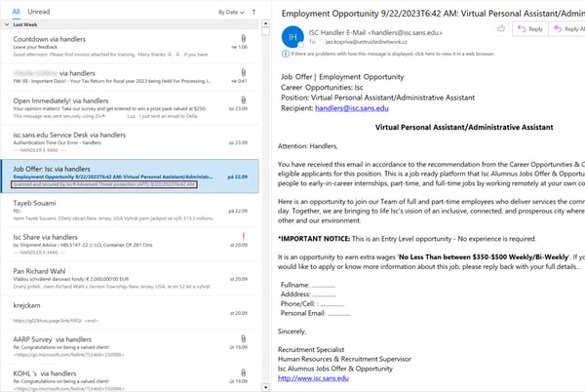This screenshot has height=392, width=585.
Task: Click the high-importance exclamation mark icon
Action: 243,237
